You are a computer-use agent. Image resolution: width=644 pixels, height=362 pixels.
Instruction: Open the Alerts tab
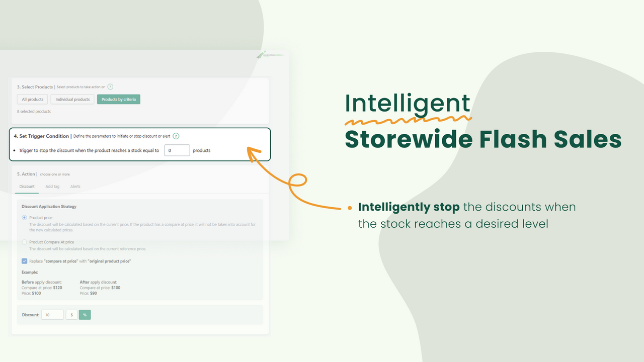pos(75,187)
